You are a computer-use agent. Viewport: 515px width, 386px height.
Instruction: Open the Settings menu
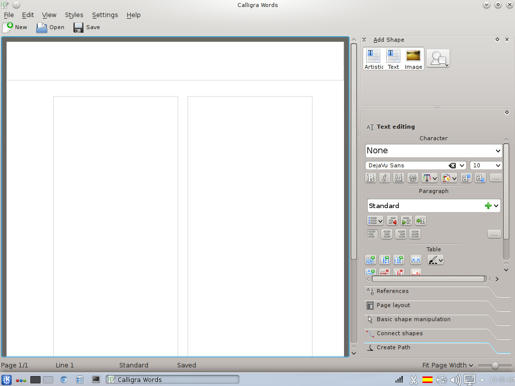pyautogui.click(x=105, y=15)
